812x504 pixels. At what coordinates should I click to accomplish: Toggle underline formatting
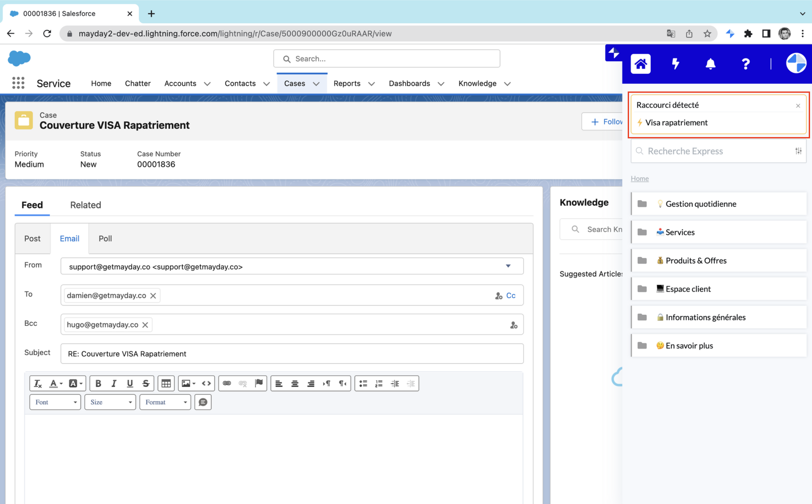(130, 383)
